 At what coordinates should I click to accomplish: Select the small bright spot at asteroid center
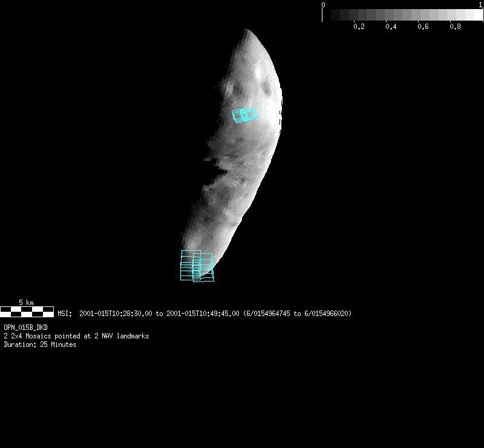[244, 163]
